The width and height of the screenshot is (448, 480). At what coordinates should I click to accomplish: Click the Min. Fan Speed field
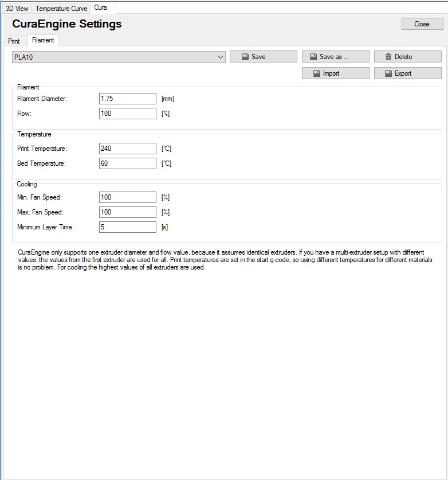128,197
